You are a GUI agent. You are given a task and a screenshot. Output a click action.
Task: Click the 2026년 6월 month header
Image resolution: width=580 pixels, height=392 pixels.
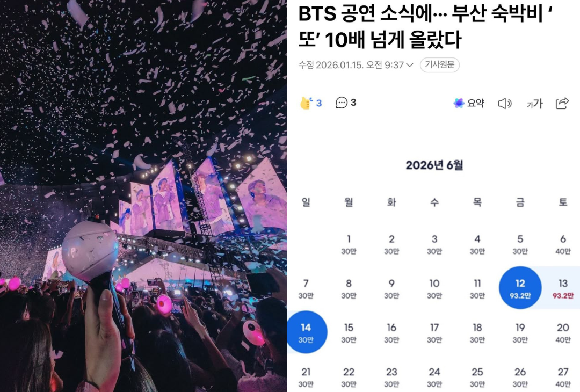434,165
